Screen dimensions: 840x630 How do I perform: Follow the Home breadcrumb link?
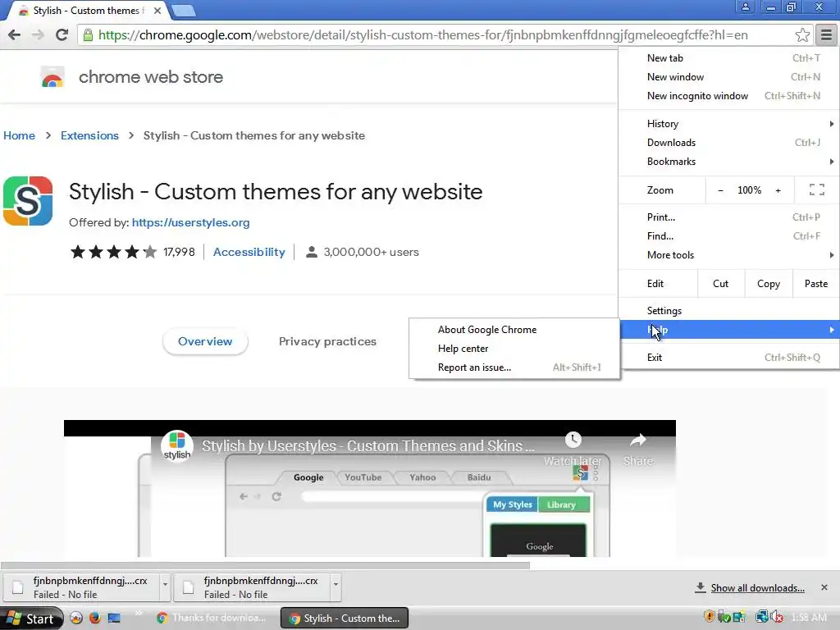[20, 135]
